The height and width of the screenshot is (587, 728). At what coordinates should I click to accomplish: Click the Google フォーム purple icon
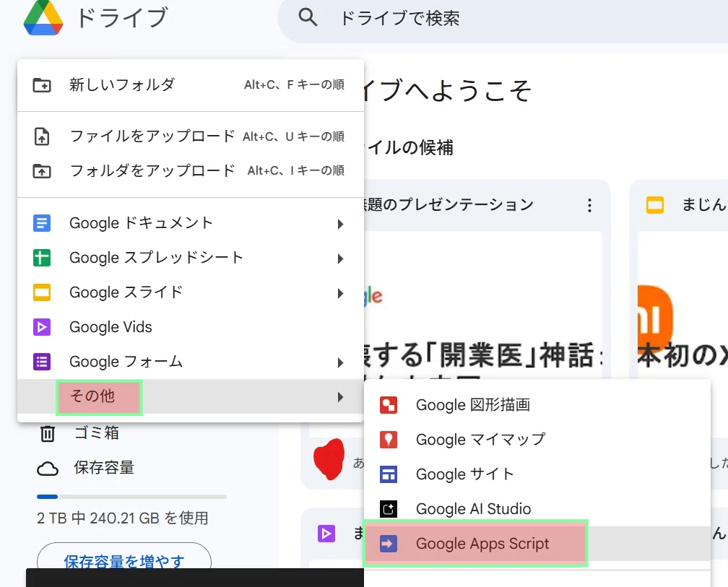[42, 362]
